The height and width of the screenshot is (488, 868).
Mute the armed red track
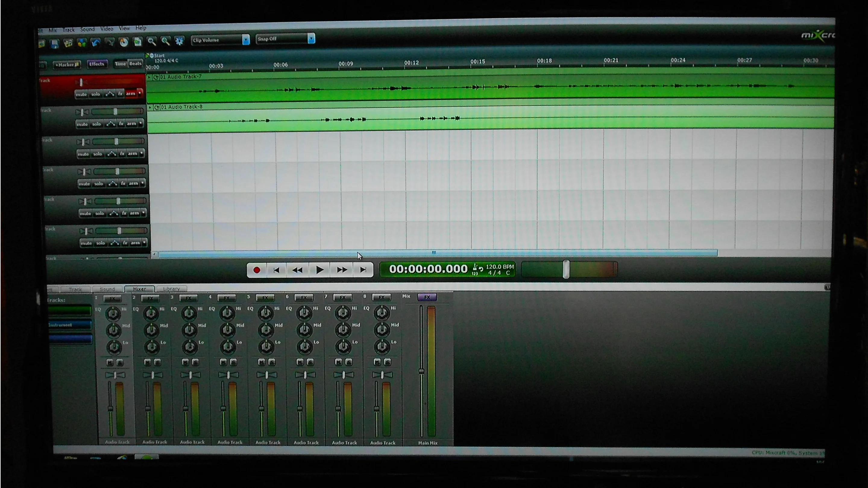(x=81, y=94)
